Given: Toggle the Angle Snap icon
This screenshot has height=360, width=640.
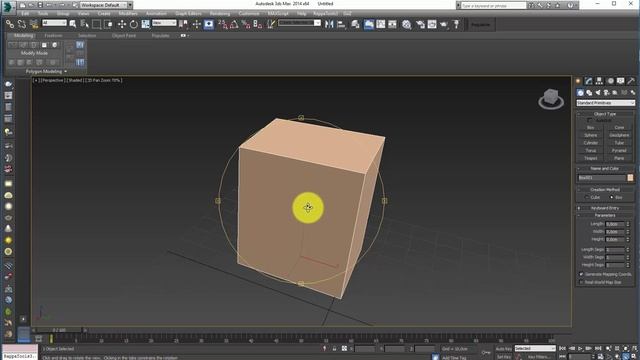Looking at the screenshot, I should click(234, 24).
